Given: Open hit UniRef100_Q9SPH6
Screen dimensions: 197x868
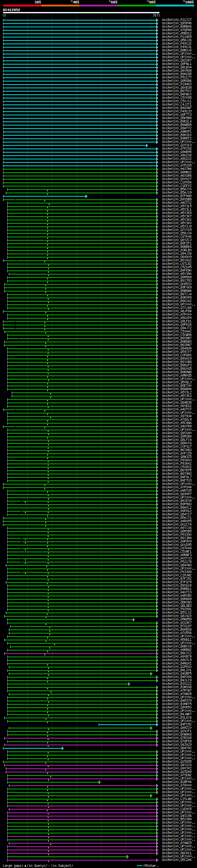Looking at the screenshot, I should (x=177, y=23).
